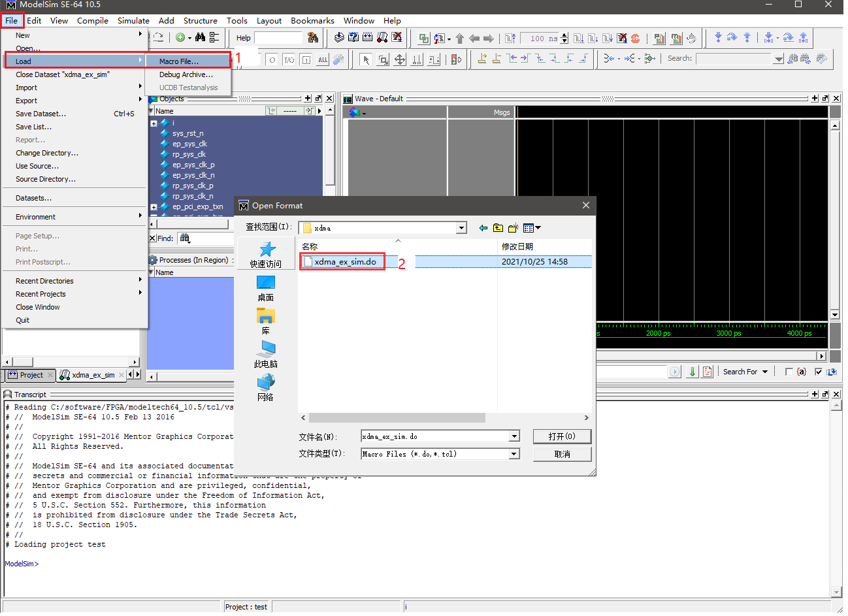Click the Step Over curved arrow icon
The height and width of the screenshot is (616, 848).
click(x=732, y=38)
